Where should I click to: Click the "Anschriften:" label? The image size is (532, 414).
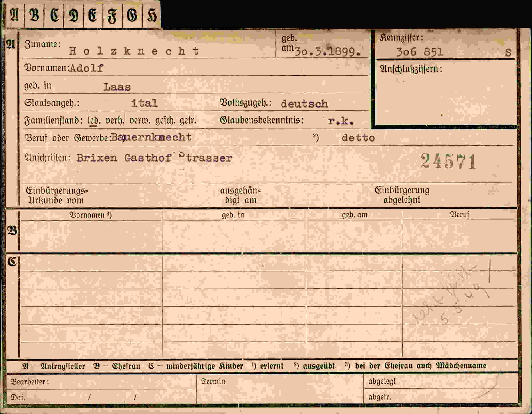coord(48,158)
